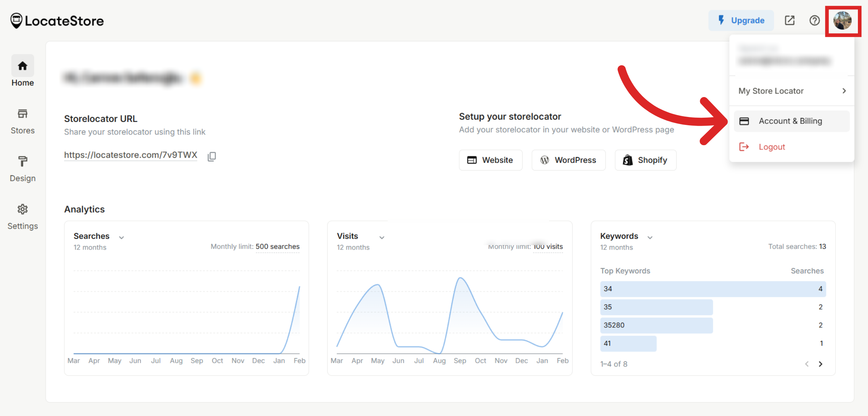Open the Settings gear icon
Screen dimensions: 868x416
22,209
